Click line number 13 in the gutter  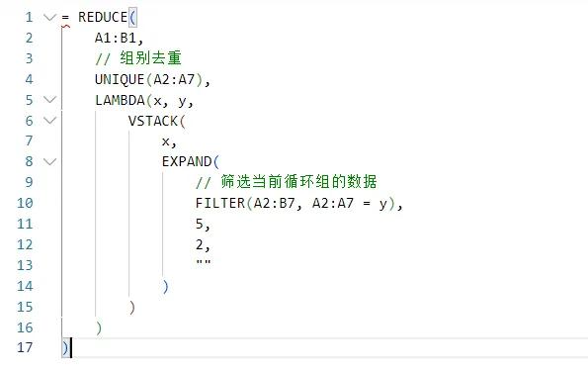coord(25,265)
